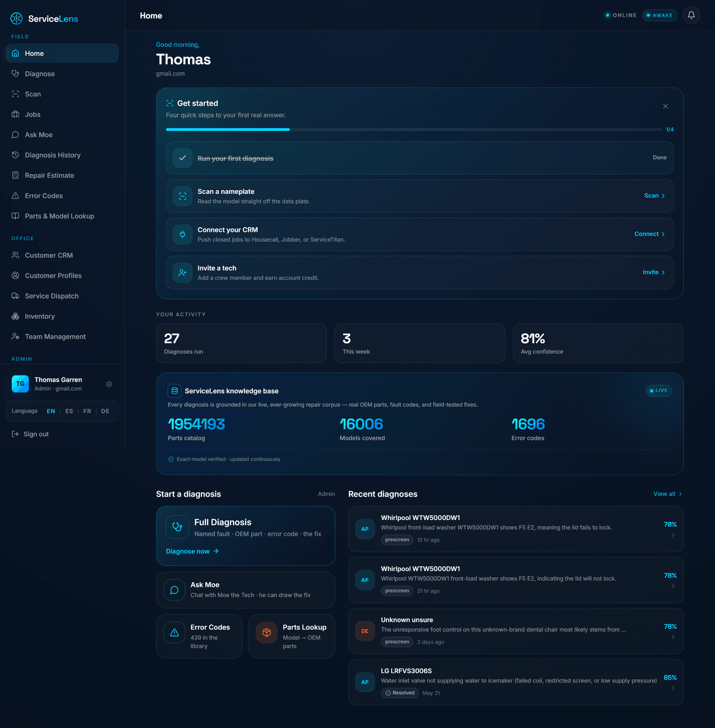The height and width of the screenshot is (728, 715).
Task: Click the LIVE badge on knowledge base
Action: [659, 390]
